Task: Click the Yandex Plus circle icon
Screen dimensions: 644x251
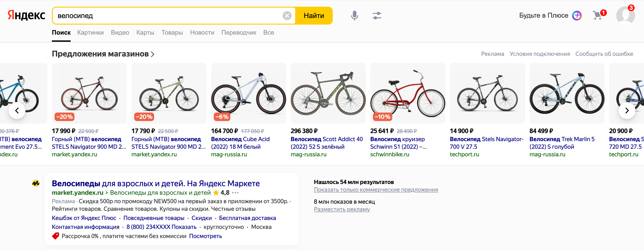Action: [577, 15]
